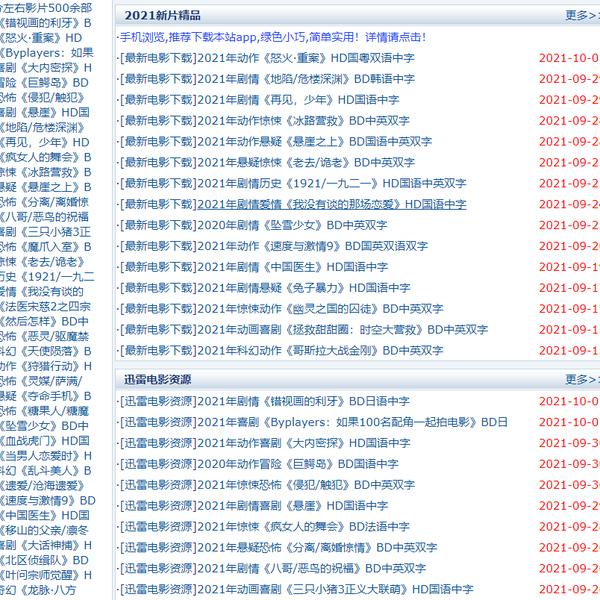Viewport: 600px width, 600px height.
Task: Open left sidebar 《恶灵/驱魔禁 entry
Action: tap(44, 336)
